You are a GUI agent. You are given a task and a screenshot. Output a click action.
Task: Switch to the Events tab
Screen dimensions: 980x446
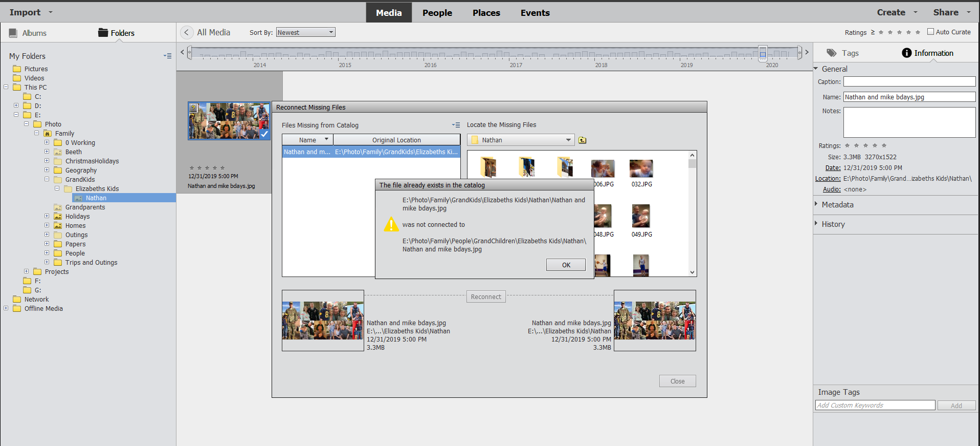tap(535, 13)
